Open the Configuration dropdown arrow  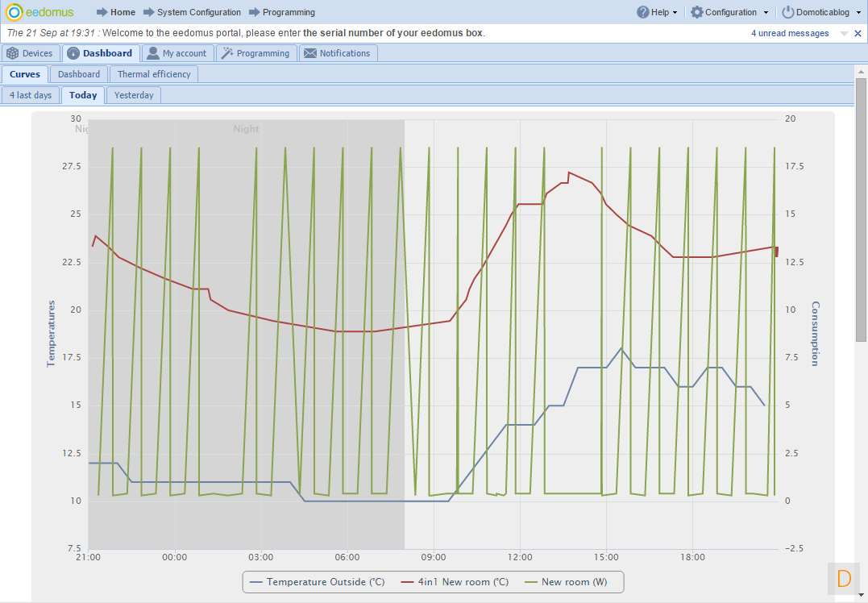click(x=765, y=13)
